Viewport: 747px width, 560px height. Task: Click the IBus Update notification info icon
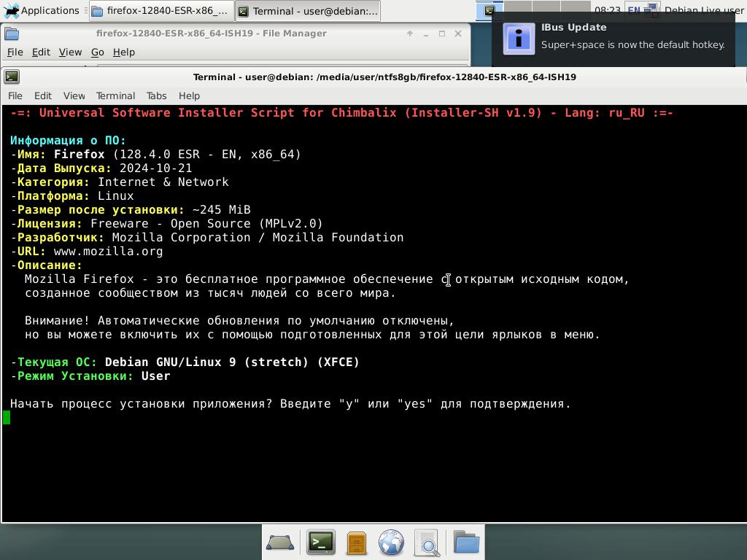519,39
